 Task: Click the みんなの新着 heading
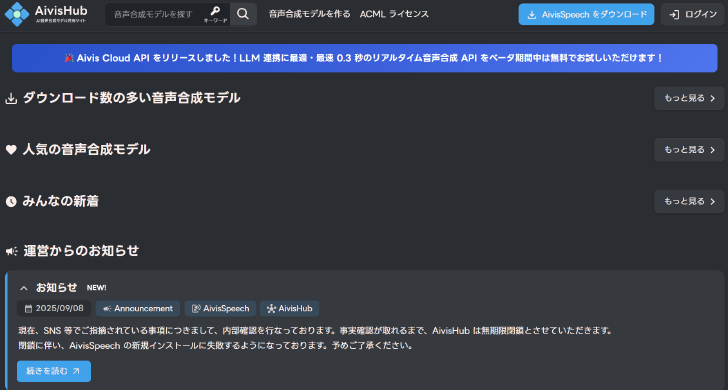(x=60, y=201)
